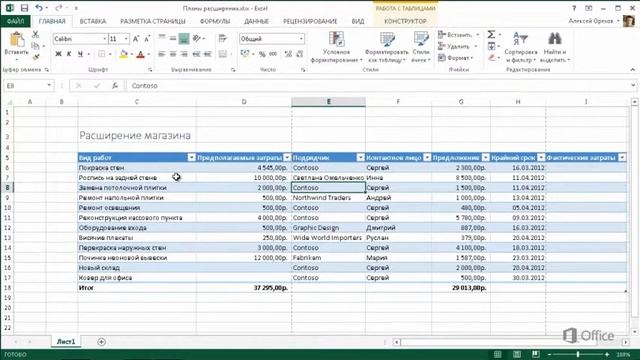Click the formula bar showing Contoso
Image resolution: width=640 pixels, height=360 pixels.
point(378,85)
